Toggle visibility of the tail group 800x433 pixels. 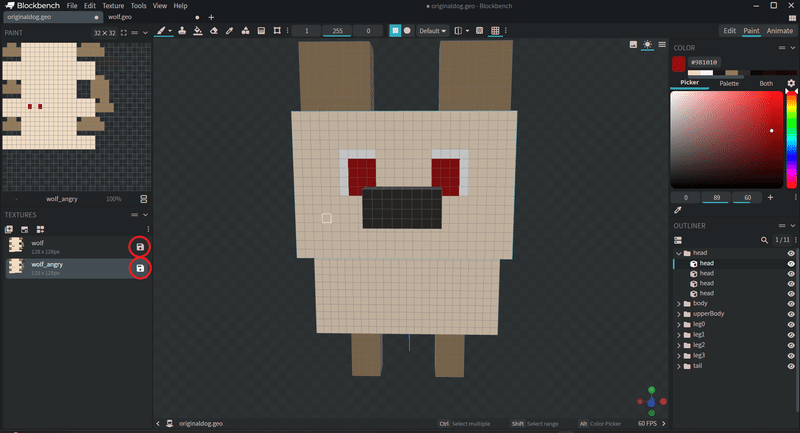pyautogui.click(x=790, y=366)
